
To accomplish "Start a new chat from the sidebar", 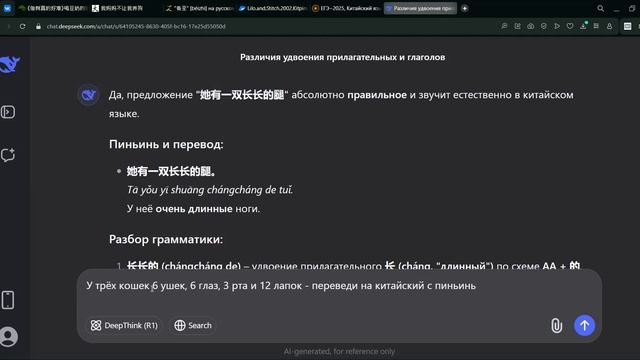I will tap(8, 155).
